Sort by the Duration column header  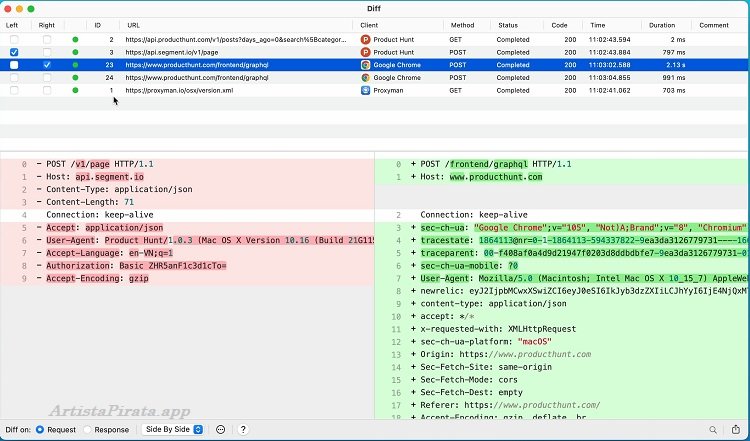point(661,24)
